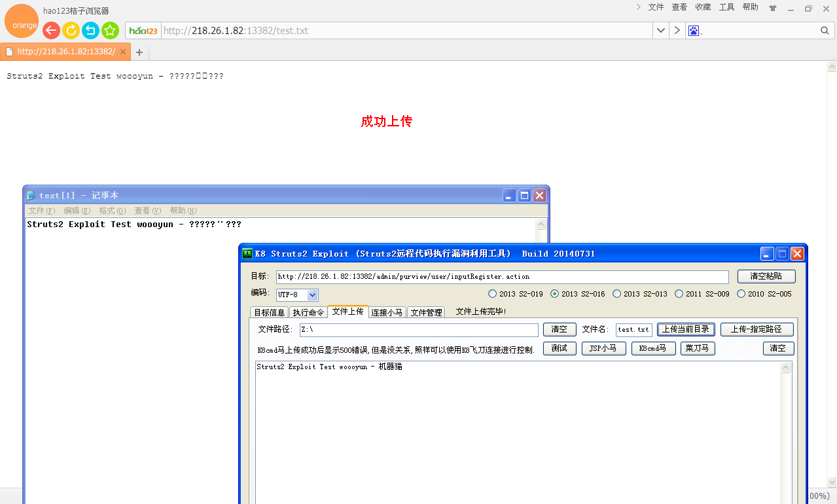Go back with the red arrow button
837x504 pixels.
tap(51, 30)
